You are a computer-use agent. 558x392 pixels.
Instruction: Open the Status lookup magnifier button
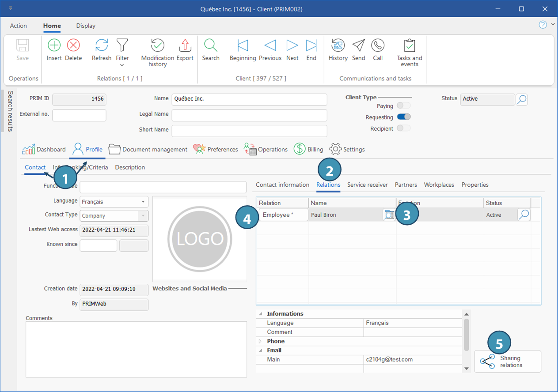tap(522, 99)
